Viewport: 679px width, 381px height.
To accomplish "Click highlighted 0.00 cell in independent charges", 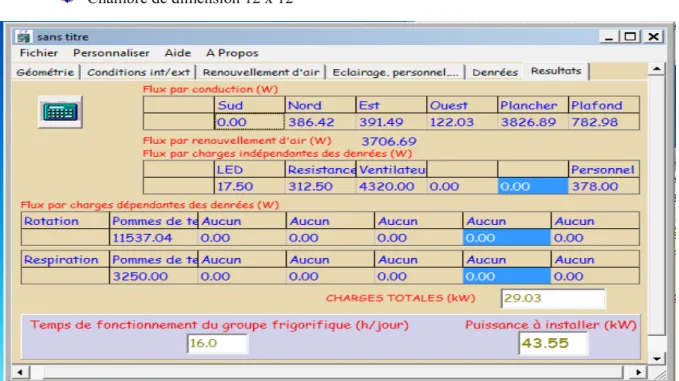I will click(533, 187).
